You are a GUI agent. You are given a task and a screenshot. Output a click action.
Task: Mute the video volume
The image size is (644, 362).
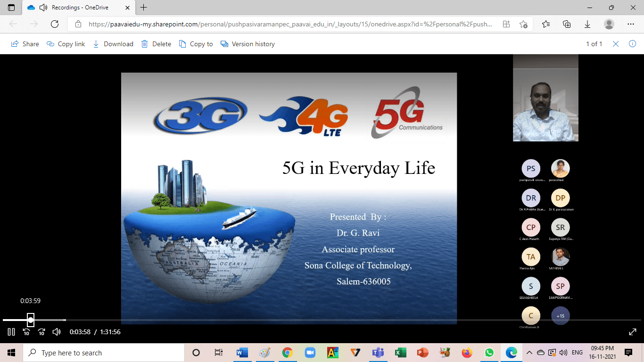(57, 332)
